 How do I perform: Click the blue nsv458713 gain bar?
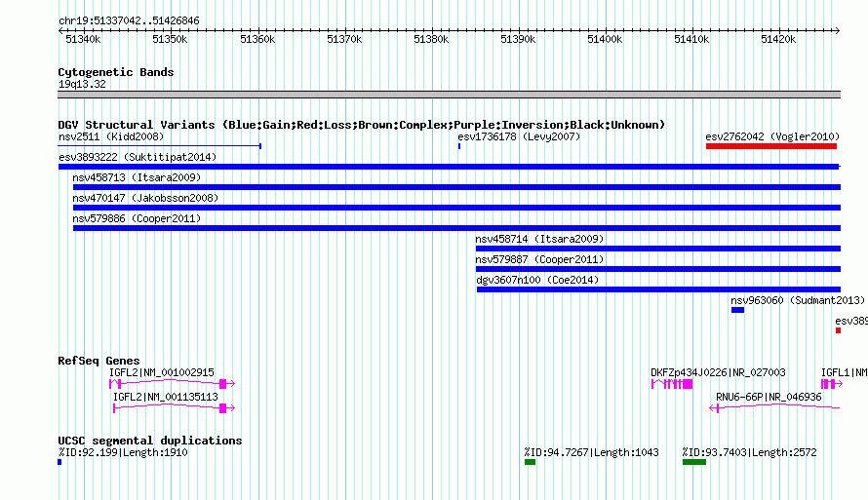coord(456,187)
